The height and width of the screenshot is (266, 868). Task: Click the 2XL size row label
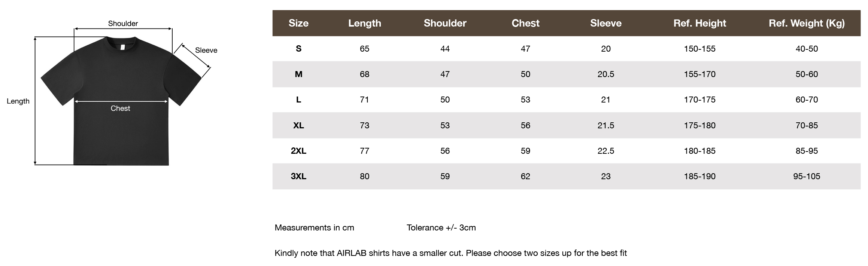pyautogui.click(x=298, y=151)
